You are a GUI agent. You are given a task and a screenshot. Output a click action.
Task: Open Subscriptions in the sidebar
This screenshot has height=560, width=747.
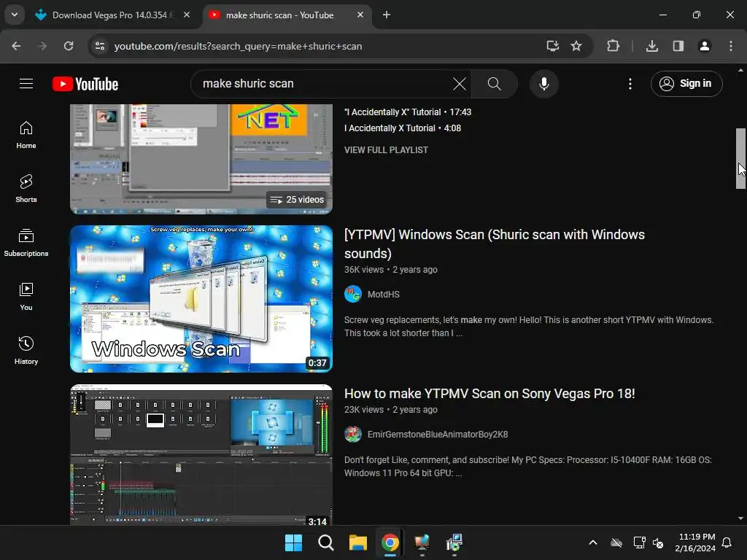(26, 242)
